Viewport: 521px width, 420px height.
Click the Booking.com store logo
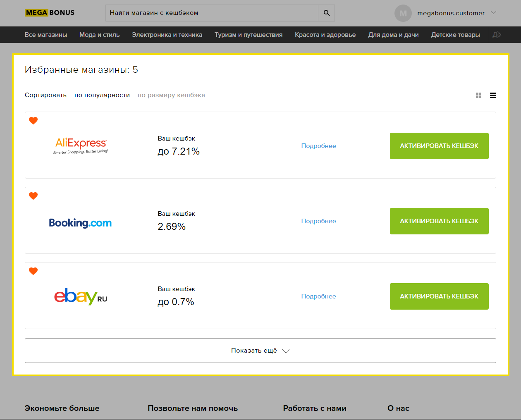(x=80, y=223)
